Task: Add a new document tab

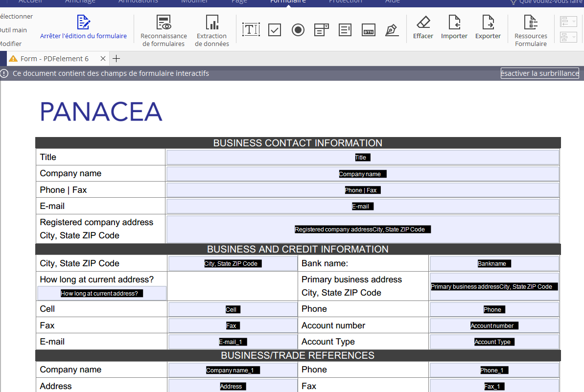Action: (x=116, y=58)
